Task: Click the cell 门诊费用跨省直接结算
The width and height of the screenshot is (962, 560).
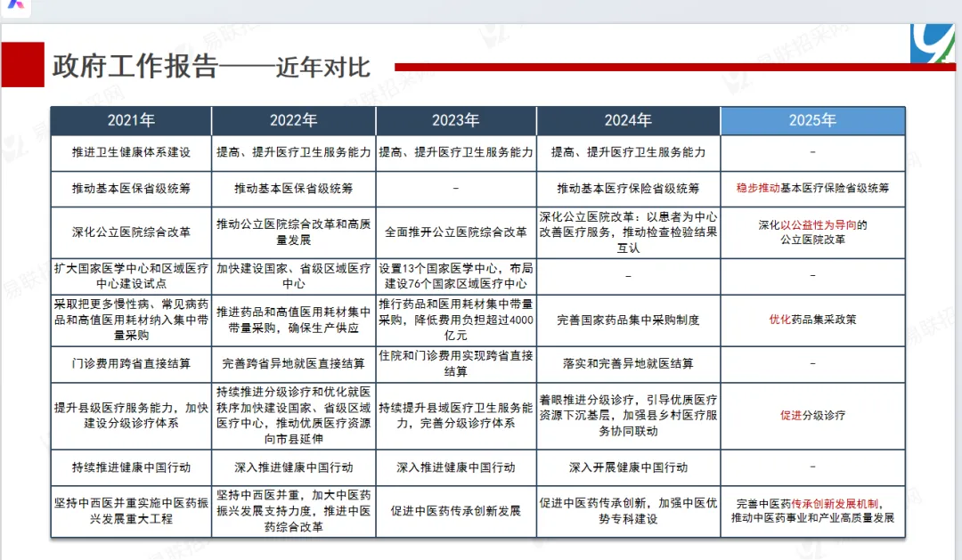Action: pyautogui.click(x=131, y=364)
